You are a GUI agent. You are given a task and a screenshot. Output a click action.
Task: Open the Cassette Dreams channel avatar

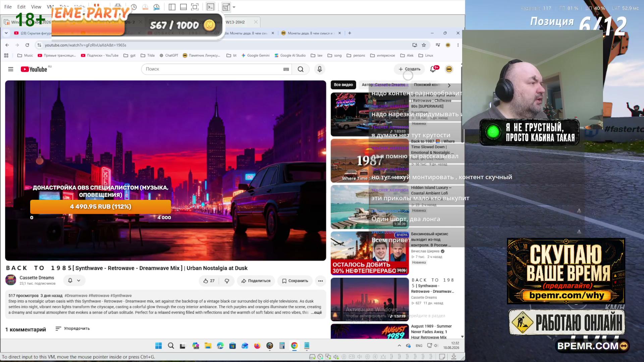click(11, 280)
